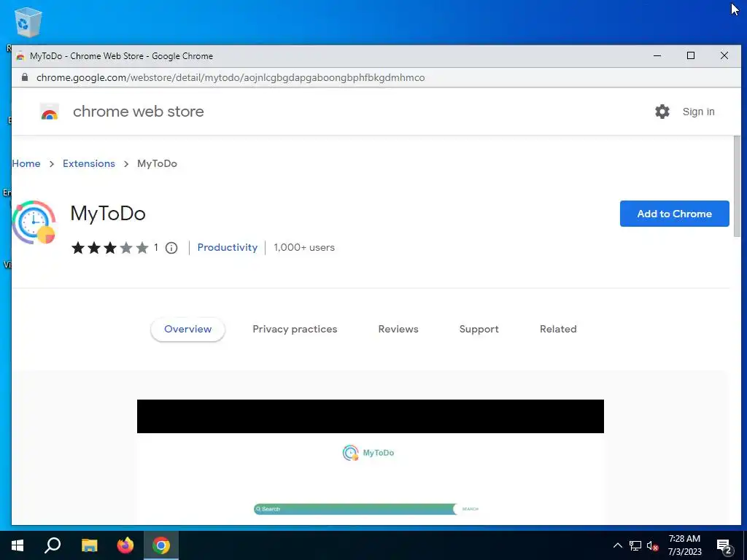Click the Add to Chrome button
Image resolution: width=747 pixels, height=560 pixels.
point(674,214)
